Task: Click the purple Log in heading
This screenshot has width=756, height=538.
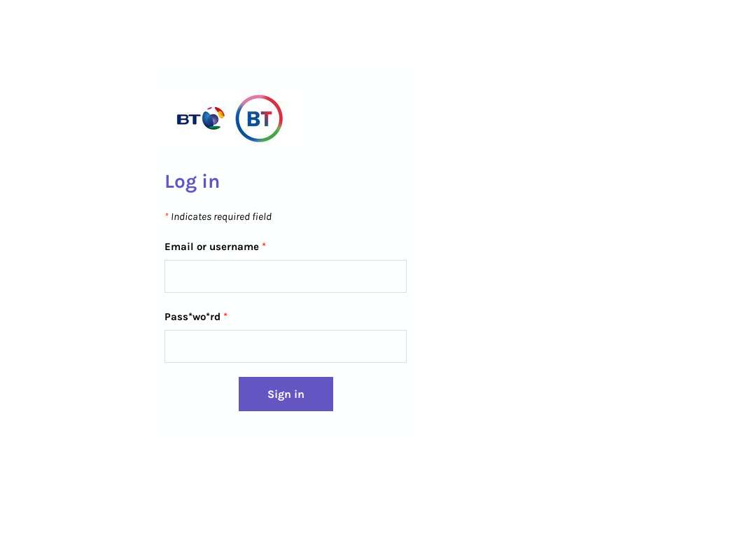Action: (192, 182)
